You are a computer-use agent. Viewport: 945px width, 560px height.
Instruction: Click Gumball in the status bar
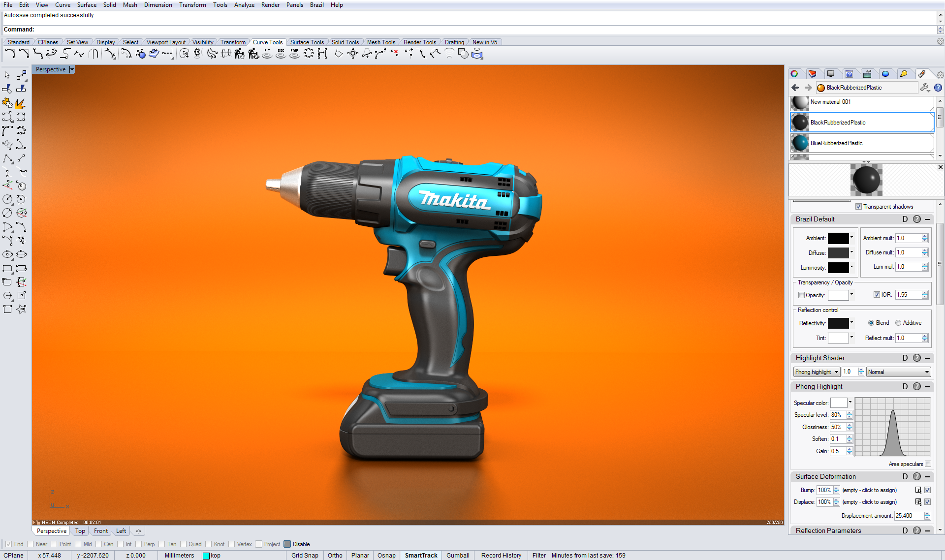pyautogui.click(x=458, y=555)
